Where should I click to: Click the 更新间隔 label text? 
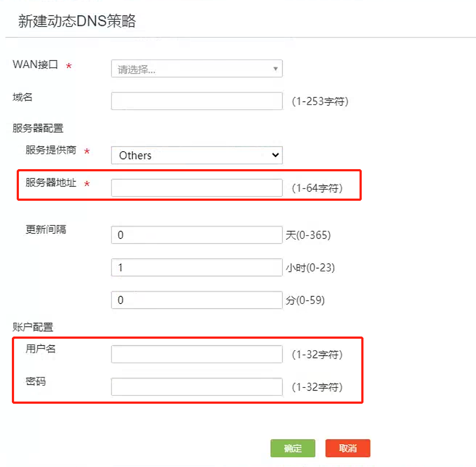click(46, 229)
